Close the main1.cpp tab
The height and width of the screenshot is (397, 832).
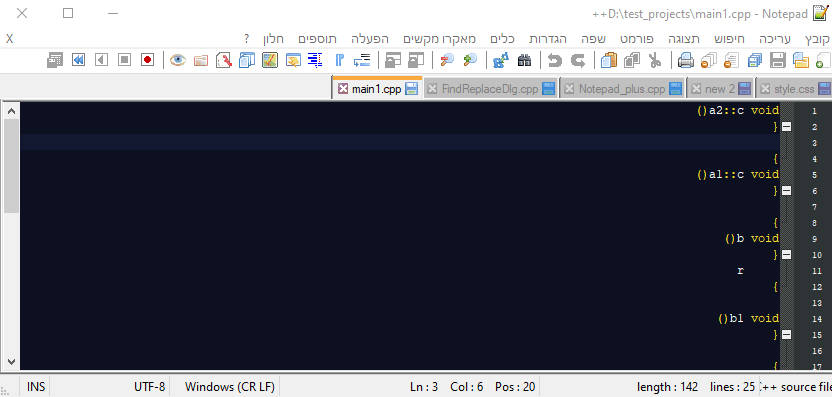(343, 89)
